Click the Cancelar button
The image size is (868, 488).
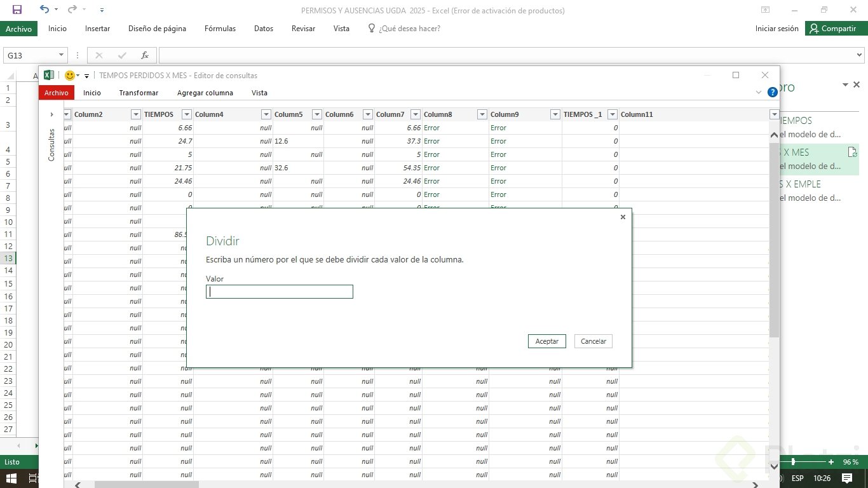pos(593,341)
